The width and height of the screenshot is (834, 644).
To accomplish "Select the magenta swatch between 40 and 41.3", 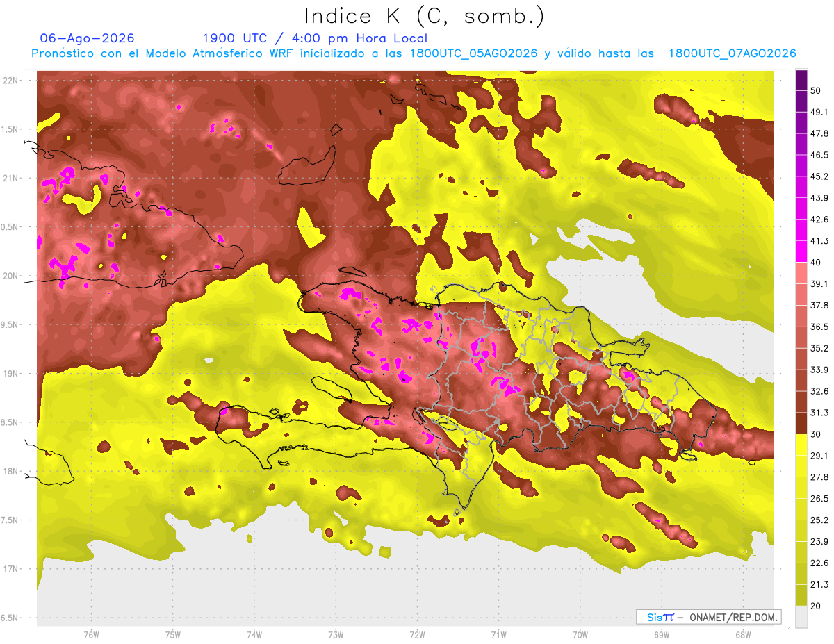I will coord(801,251).
